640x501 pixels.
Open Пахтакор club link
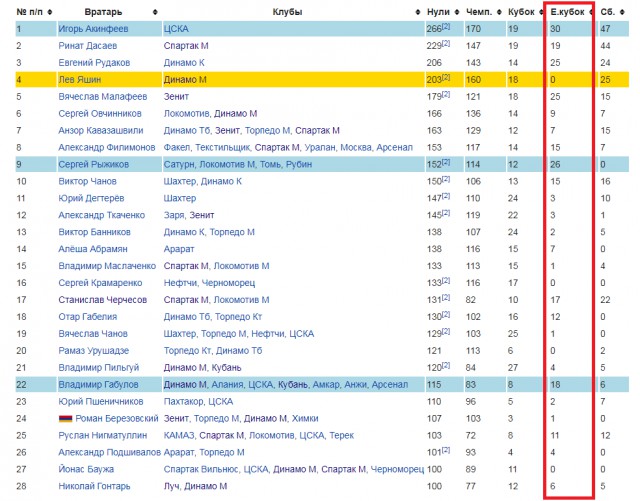click(x=183, y=402)
